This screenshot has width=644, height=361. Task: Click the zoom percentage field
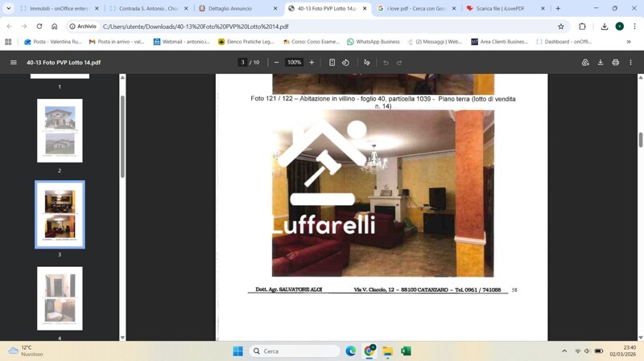coord(294,63)
